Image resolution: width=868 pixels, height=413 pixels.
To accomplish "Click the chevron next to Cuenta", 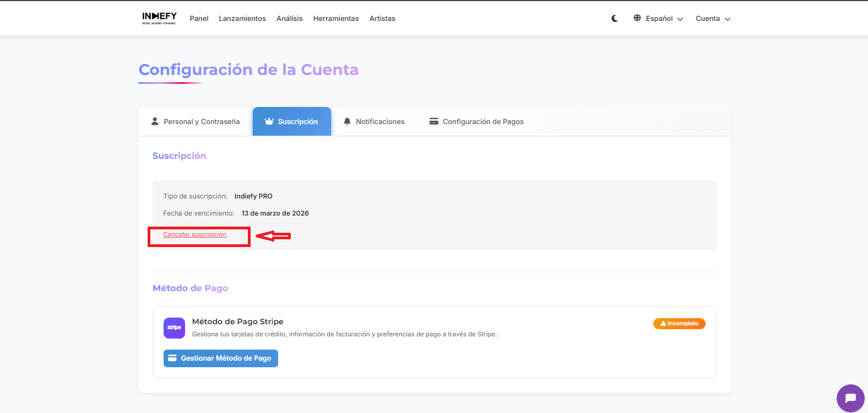I will coord(728,19).
